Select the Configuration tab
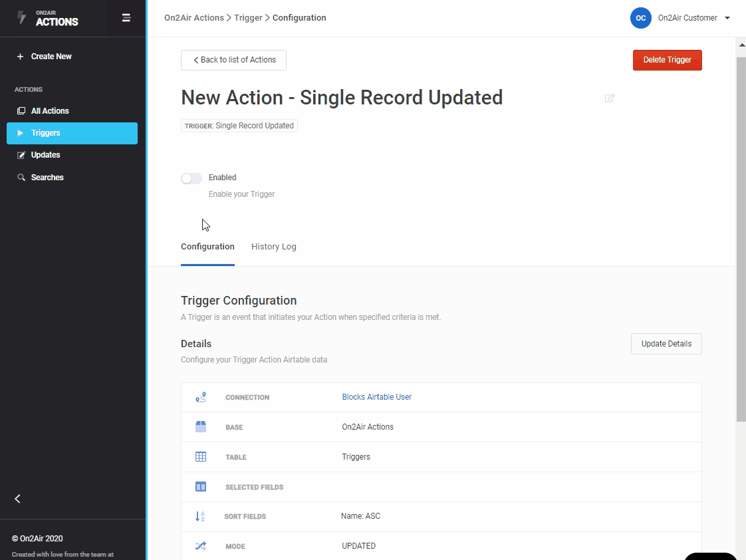Image resolution: width=746 pixels, height=560 pixels. (x=207, y=247)
